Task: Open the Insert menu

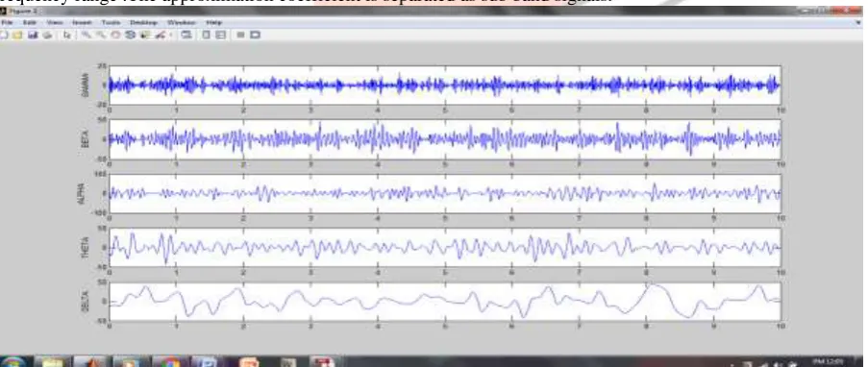Action: 82,23
